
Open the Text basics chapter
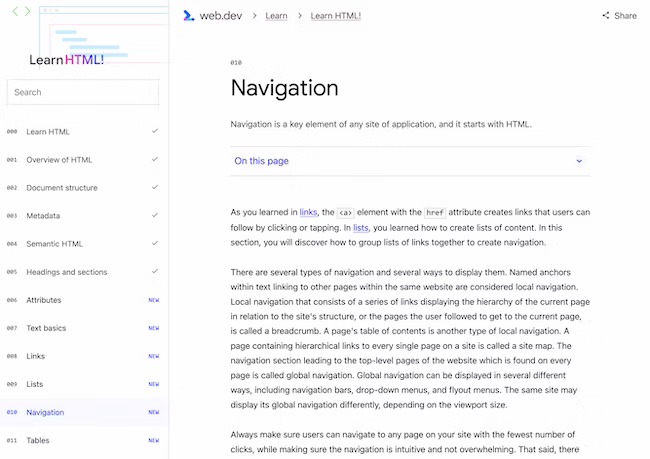pyautogui.click(x=46, y=328)
